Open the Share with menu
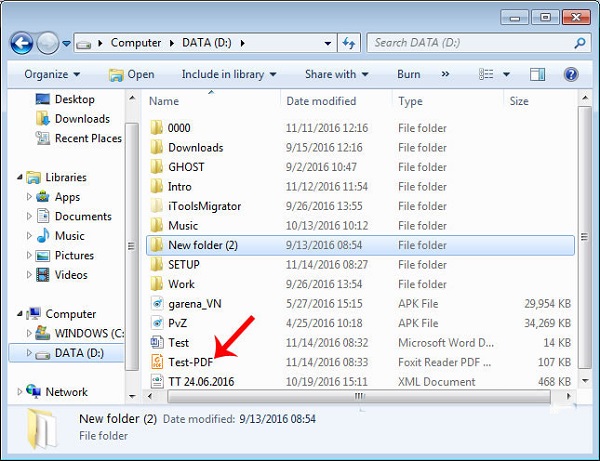 click(x=336, y=74)
